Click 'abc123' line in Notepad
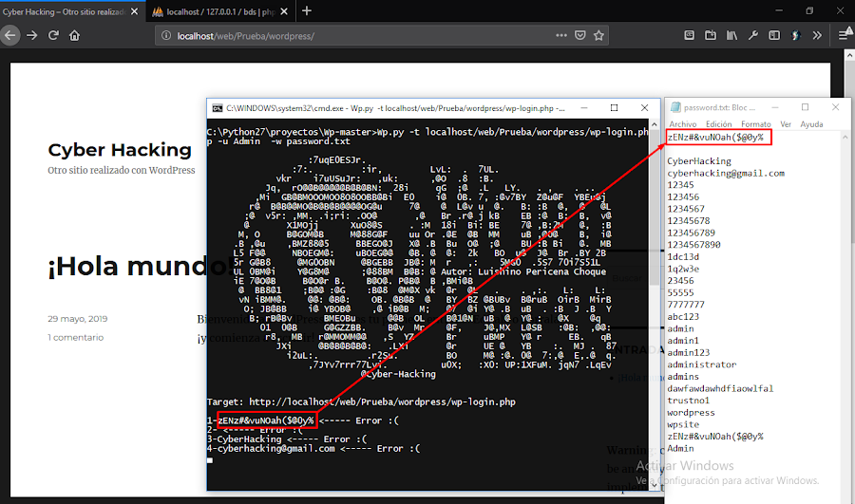Image resolution: width=855 pixels, height=504 pixels. [x=683, y=317]
